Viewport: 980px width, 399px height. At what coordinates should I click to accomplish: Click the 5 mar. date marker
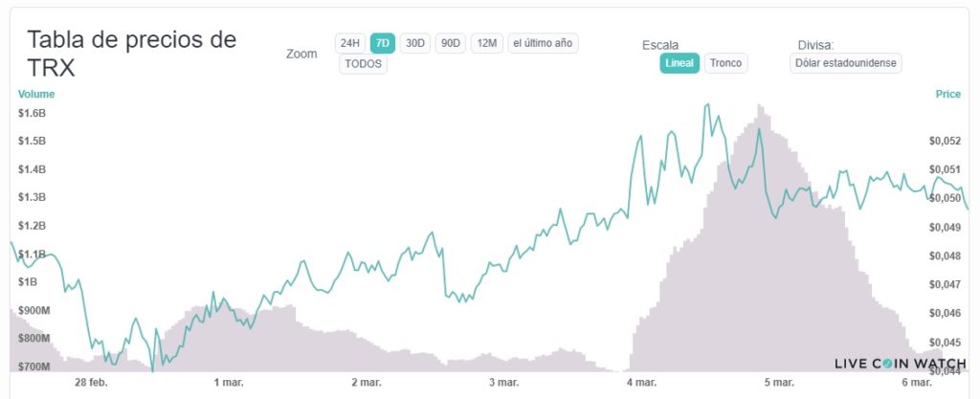778,383
